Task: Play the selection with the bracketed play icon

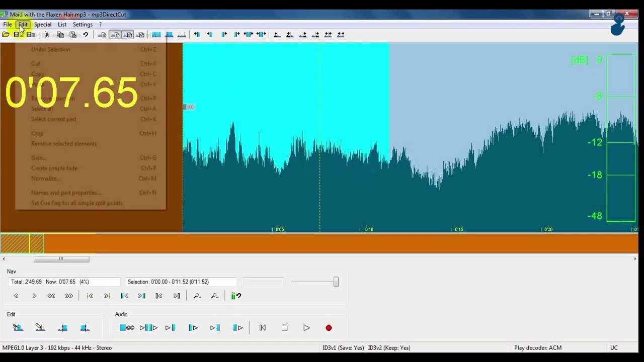Action: click(148, 328)
